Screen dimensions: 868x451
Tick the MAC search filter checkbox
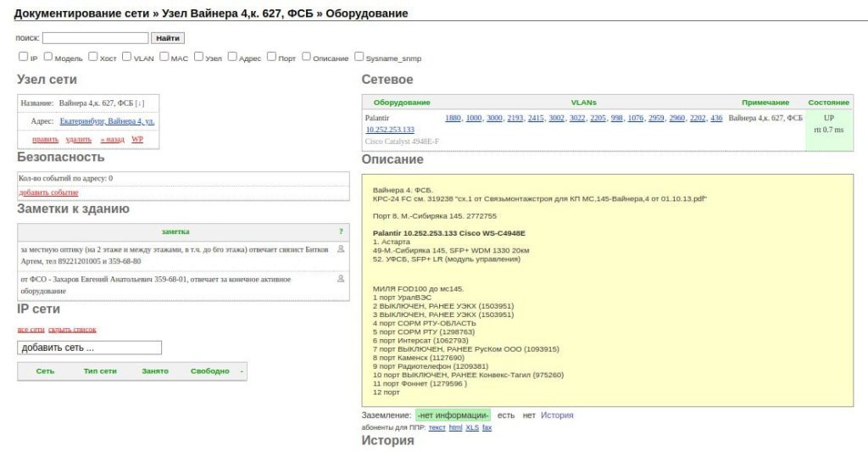tap(164, 58)
